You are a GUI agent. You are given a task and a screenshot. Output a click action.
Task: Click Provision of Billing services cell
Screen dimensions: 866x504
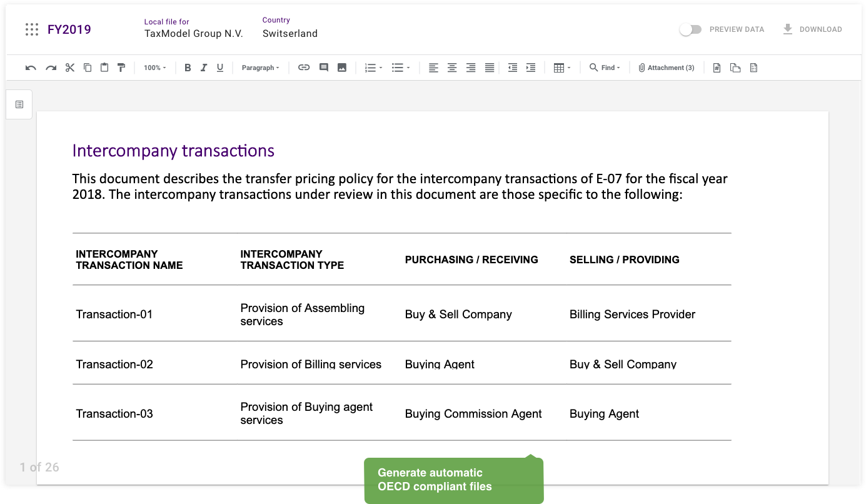pos(311,364)
